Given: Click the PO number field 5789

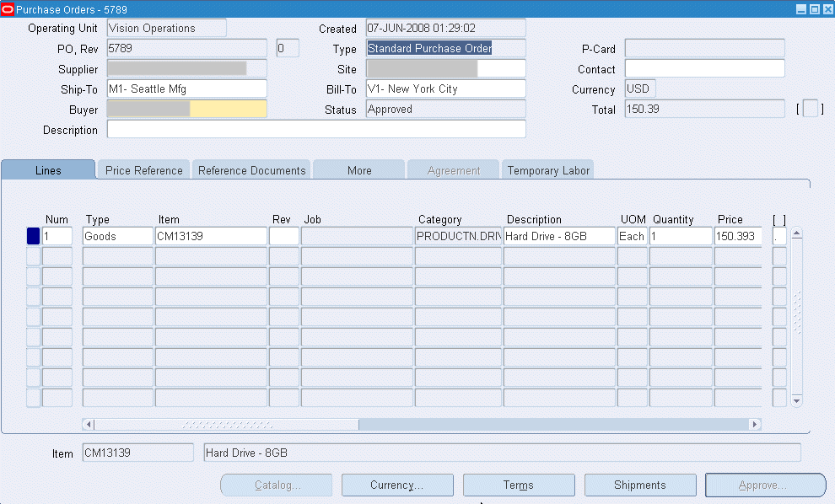Looking at the screenshot, I should (x=187, y=48).
